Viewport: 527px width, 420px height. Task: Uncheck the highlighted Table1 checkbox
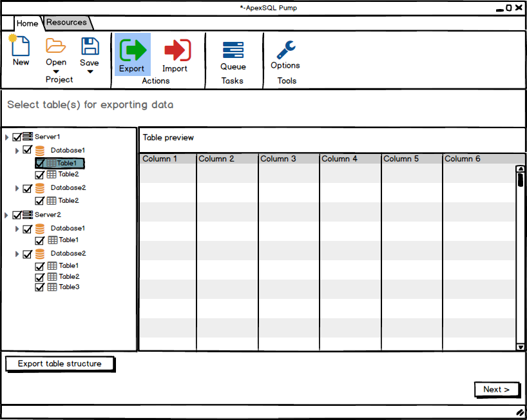[x=40, y=163]
